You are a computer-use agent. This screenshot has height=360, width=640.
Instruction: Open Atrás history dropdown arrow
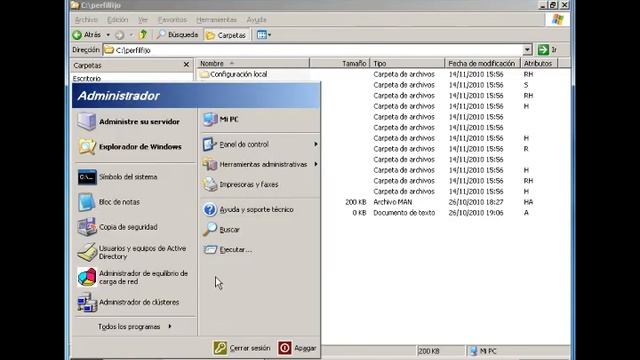click(x=108, y=35)
